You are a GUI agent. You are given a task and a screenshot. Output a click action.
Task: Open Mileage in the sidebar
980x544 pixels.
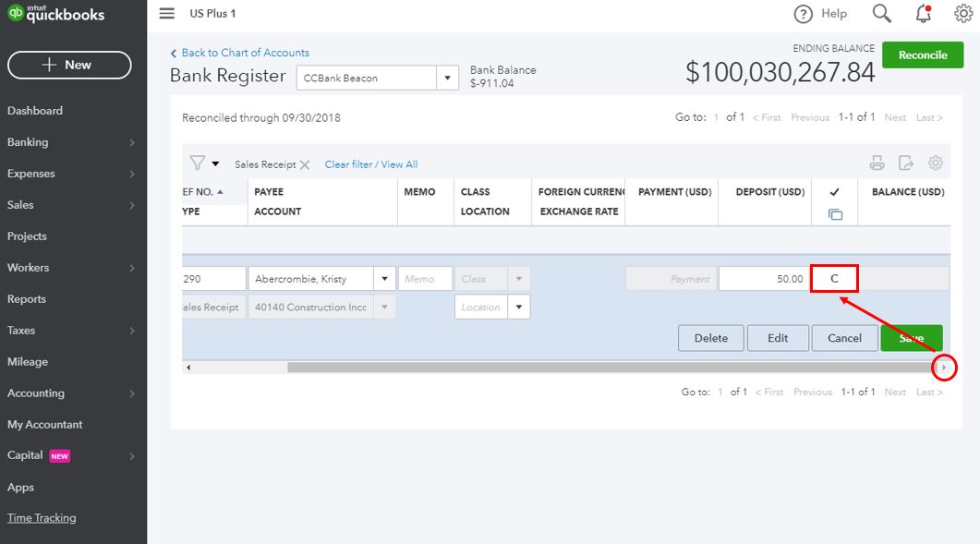[x=28, y=361]
